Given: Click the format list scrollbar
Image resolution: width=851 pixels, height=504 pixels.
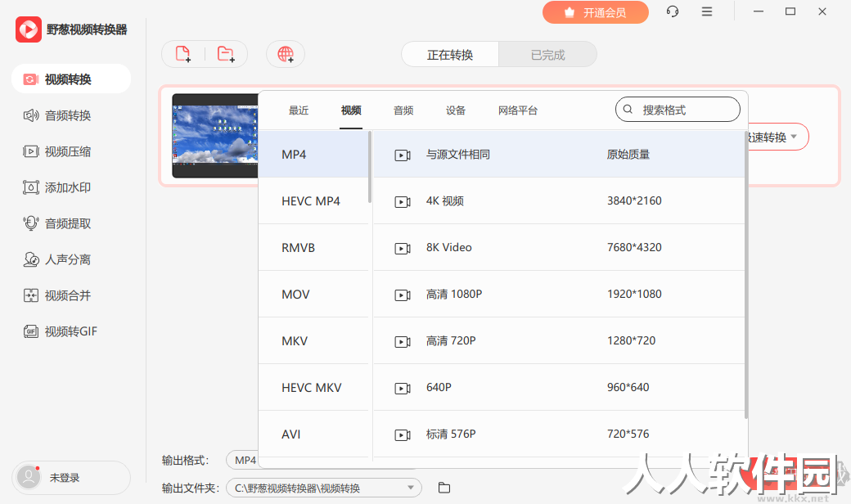Looking at the screenshot, I should pos(370,167).
